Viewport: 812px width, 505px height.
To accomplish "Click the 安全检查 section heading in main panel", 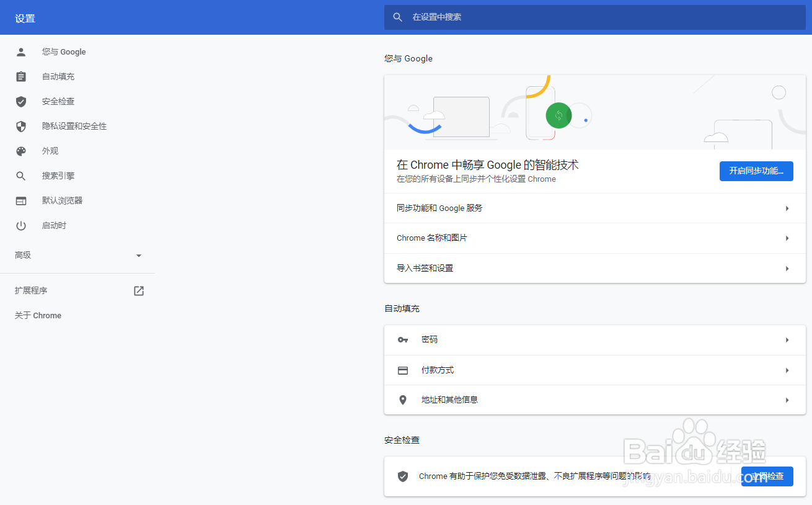I will coord(402,440).
